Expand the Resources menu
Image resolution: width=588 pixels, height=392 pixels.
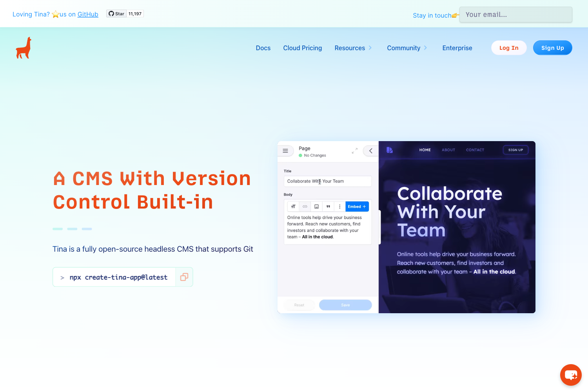coord(352,48)
